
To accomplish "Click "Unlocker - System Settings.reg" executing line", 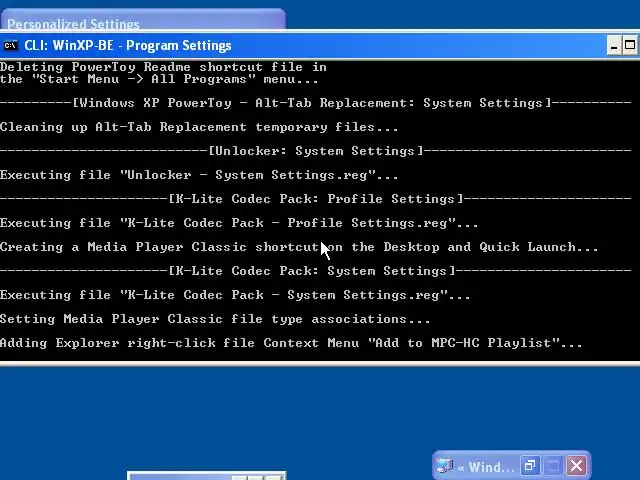I will point(199,175).
